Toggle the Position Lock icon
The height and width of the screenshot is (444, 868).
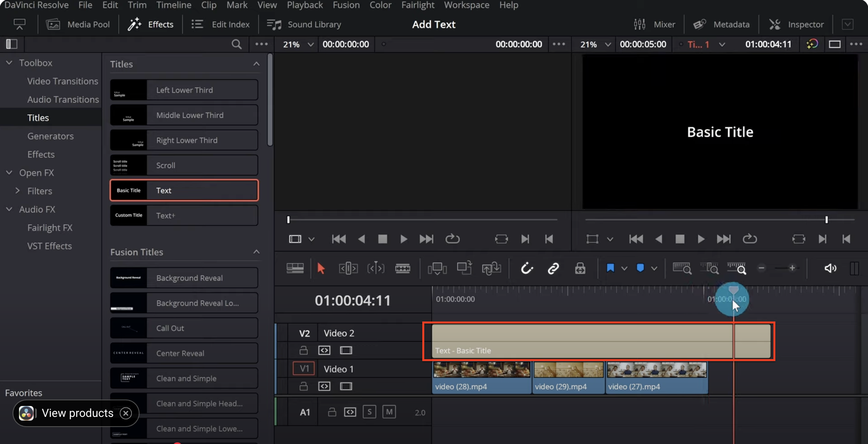(580, 268)
